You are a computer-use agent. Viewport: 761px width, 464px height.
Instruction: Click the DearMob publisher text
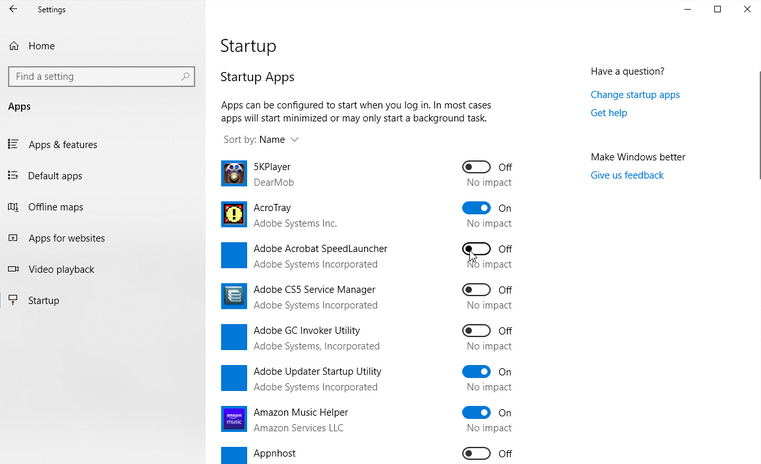(x=274, y=182)
